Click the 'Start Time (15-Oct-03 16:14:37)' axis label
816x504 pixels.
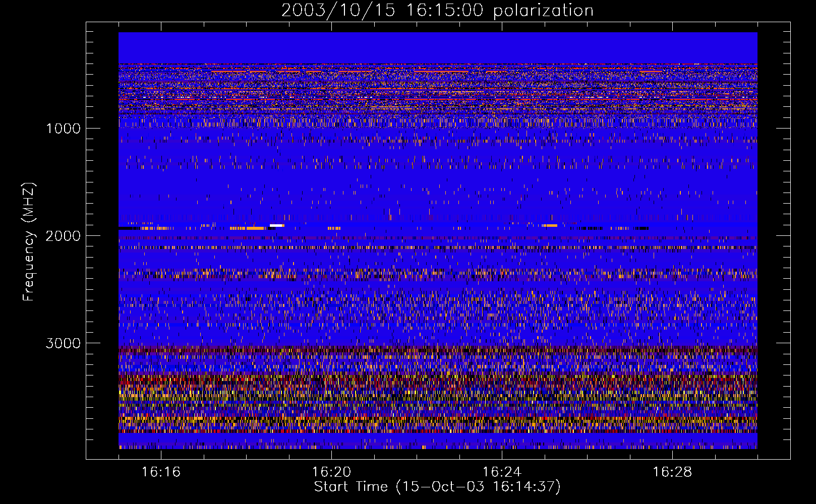(437, 487)
